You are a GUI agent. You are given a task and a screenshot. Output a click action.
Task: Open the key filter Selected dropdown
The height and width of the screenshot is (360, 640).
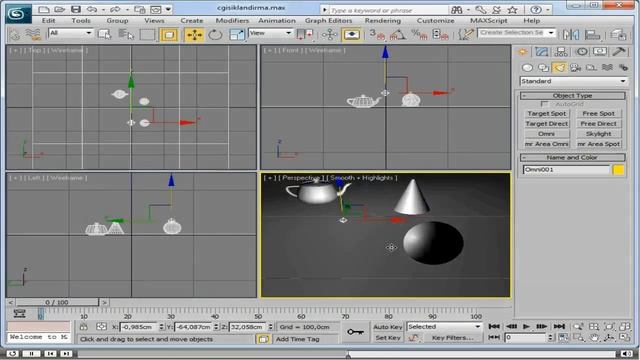pos(444,327)
